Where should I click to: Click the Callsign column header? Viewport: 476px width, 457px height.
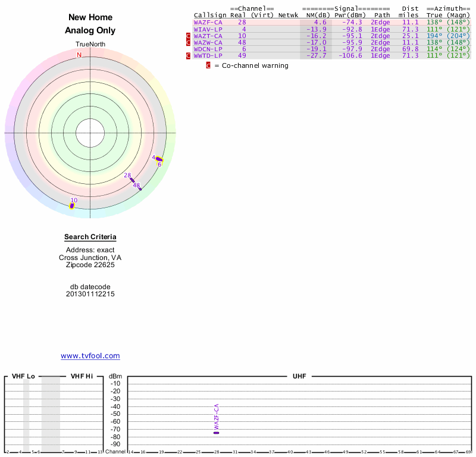210,15
